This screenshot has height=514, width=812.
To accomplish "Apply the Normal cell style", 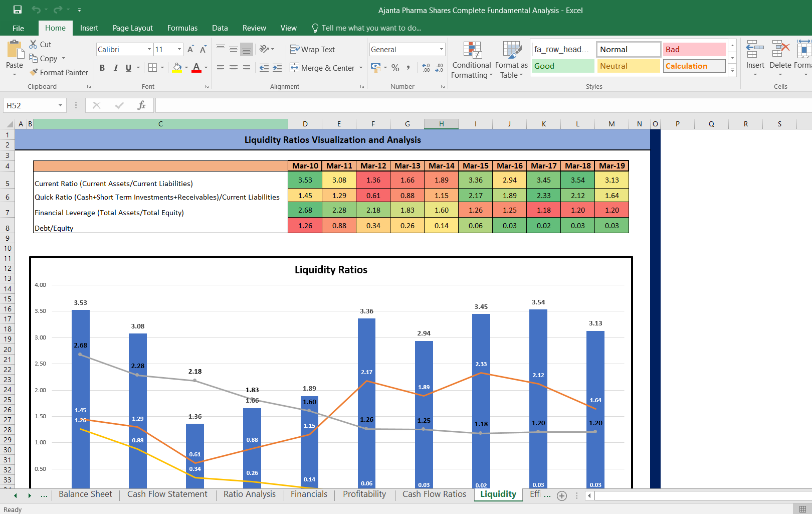I will [x=629, y=49].
